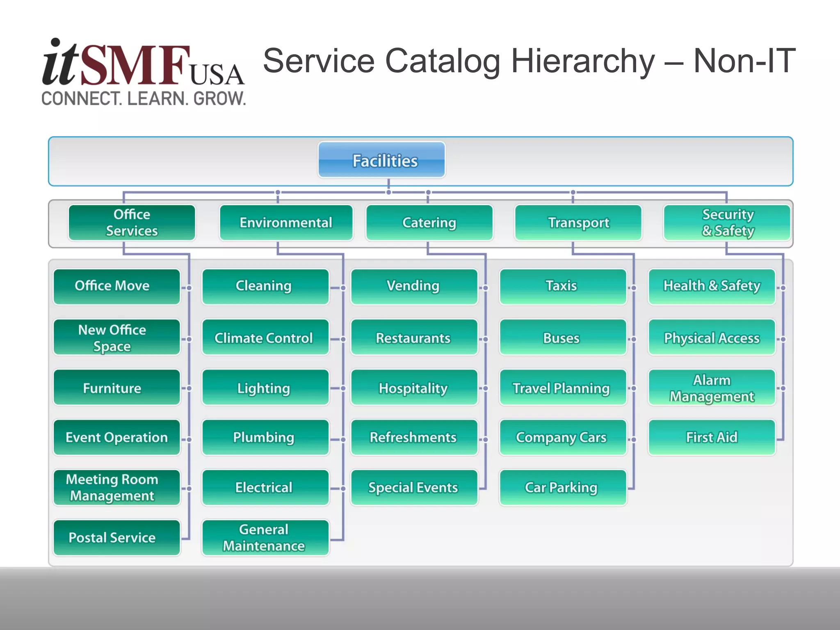Click the Buses service box
840x630 pixels.
click(x=563, y=337)
